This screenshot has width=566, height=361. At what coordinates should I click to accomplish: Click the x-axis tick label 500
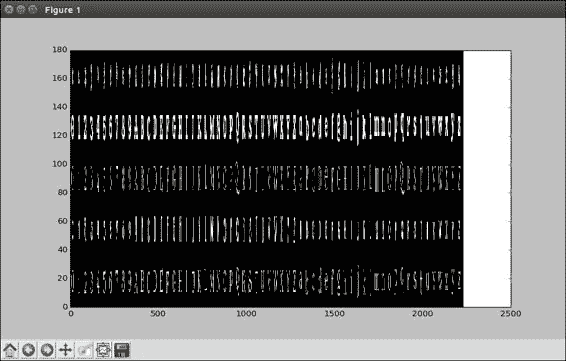158,314
